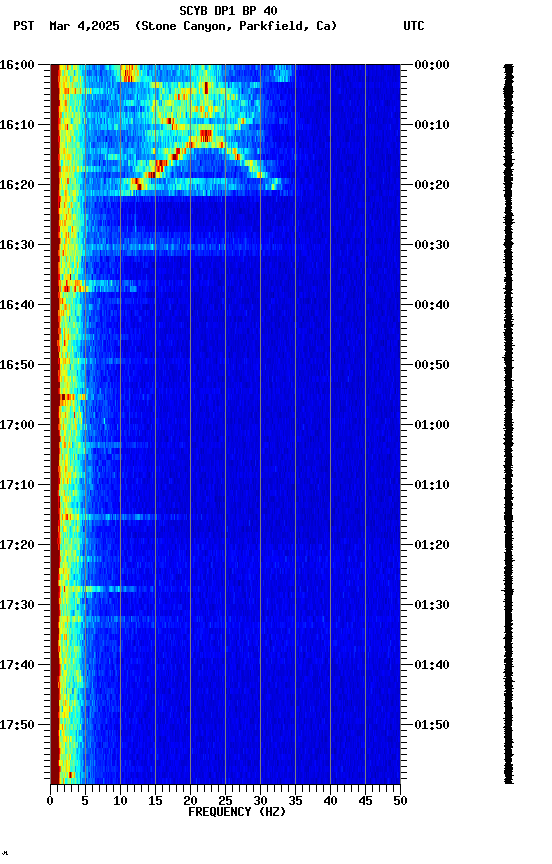Click the UTC time label 00:20

point(432,185)
